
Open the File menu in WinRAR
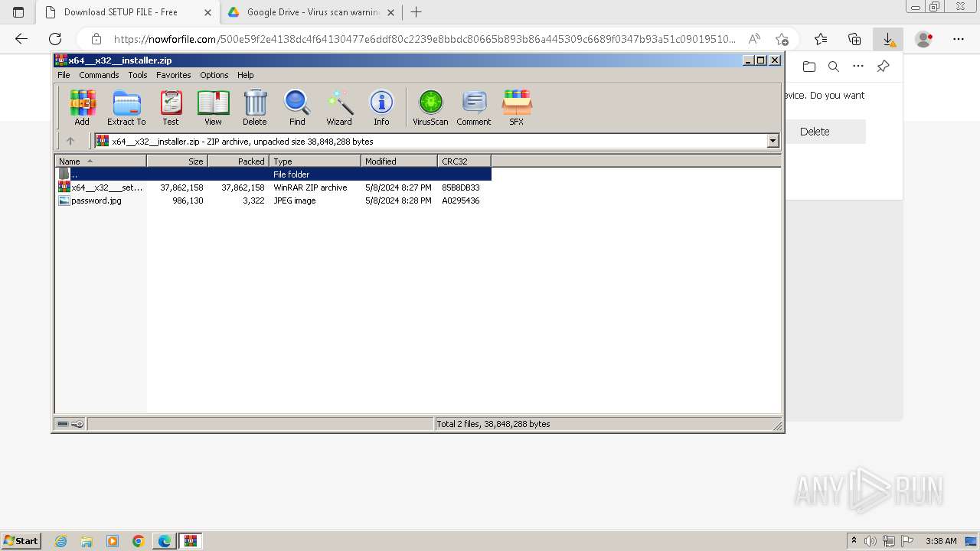(x=64, y=75)
